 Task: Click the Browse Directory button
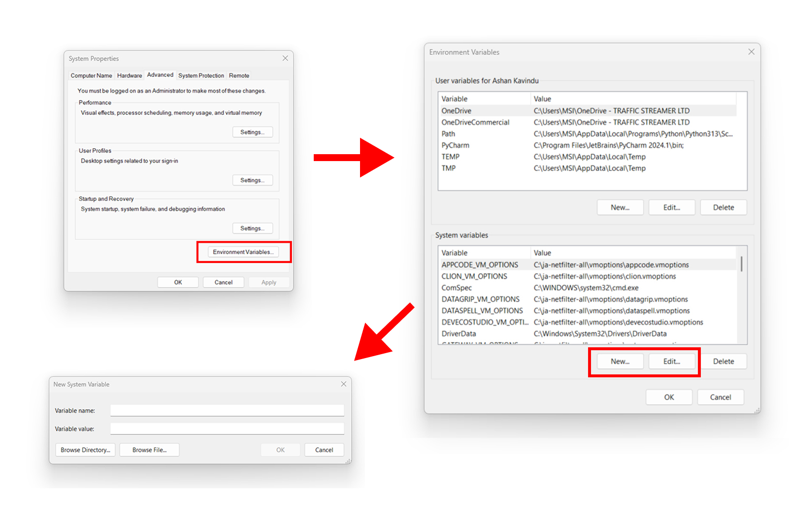[85, 450]
